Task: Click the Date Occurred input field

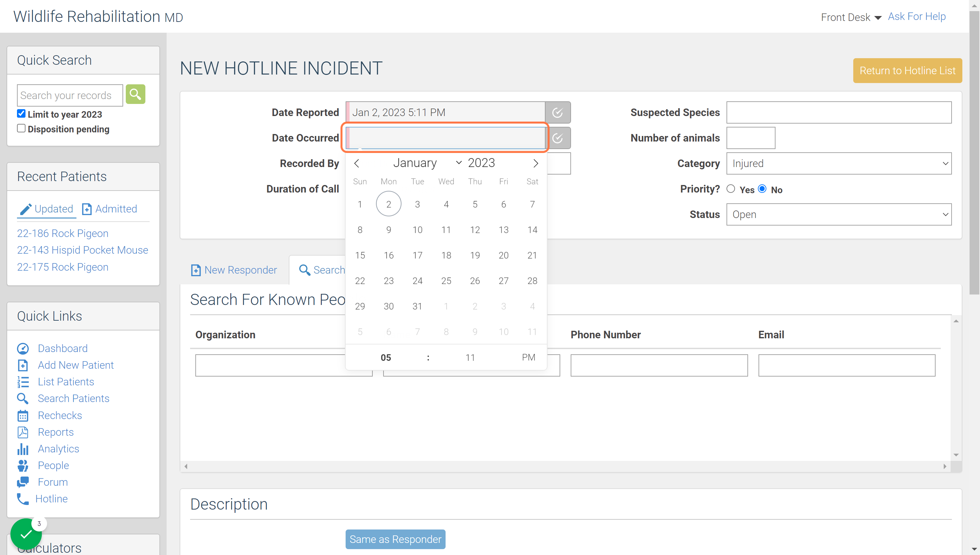Action: pos(446,138)
